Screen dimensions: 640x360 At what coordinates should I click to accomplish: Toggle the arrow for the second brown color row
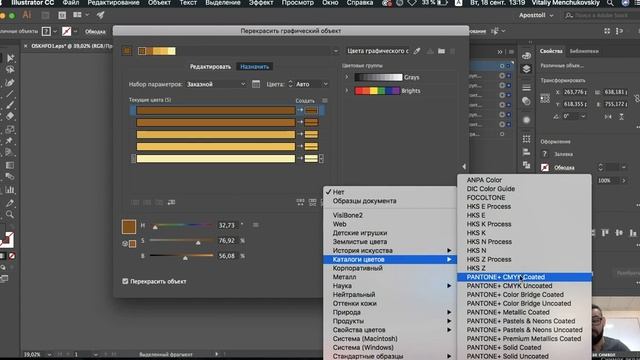pos(300,122)
